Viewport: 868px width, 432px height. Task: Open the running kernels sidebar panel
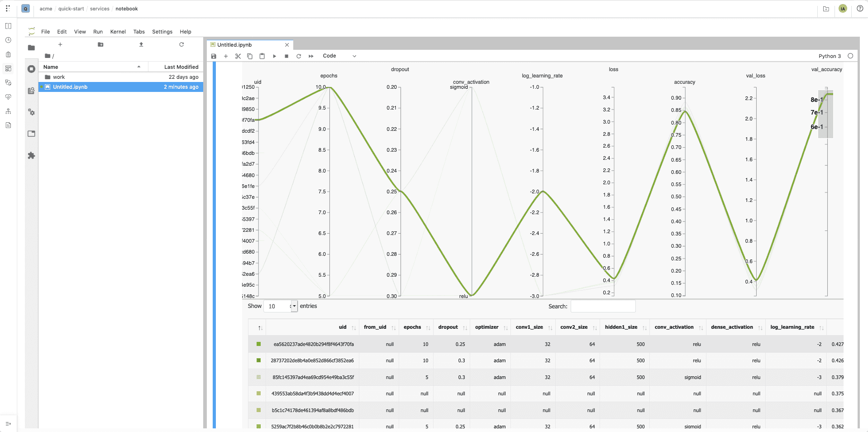[x=31, y=69]
